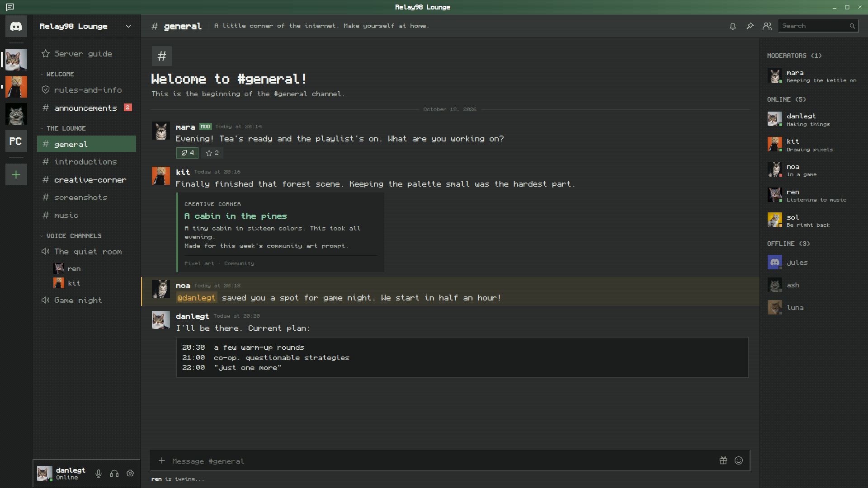Open announcements channel with 2 unread
Screen dimensions: 868x488
click(86, 108)
